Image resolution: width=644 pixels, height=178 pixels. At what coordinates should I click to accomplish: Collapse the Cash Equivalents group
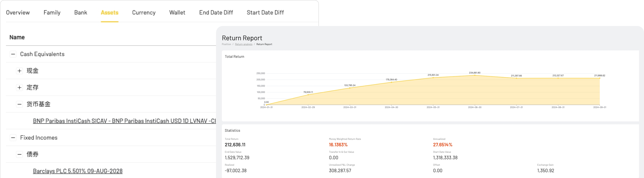tap(13, 54)
